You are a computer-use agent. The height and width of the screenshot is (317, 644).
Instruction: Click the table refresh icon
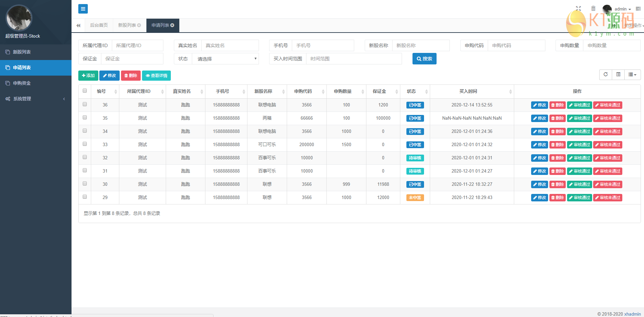point(605,75)
